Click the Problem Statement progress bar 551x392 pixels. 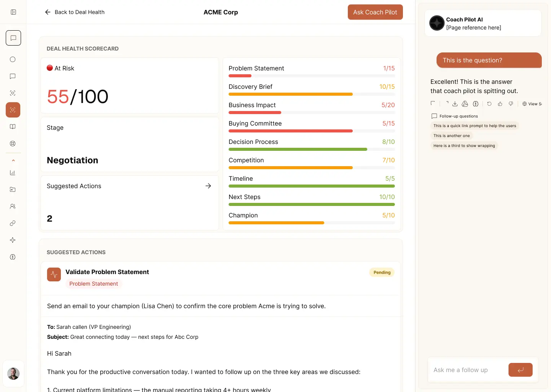point(312,76)
